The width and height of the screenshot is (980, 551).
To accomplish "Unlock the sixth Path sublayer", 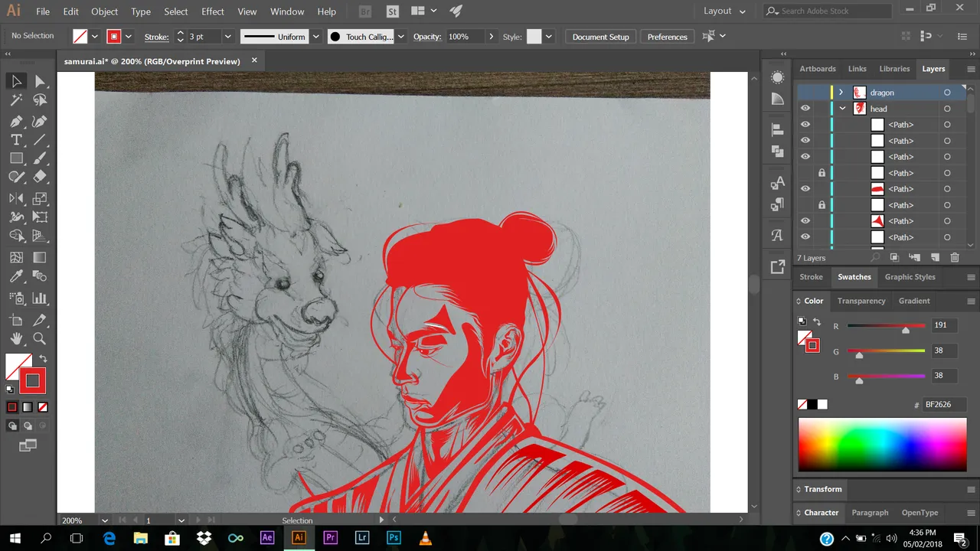I will pos(822,205).
